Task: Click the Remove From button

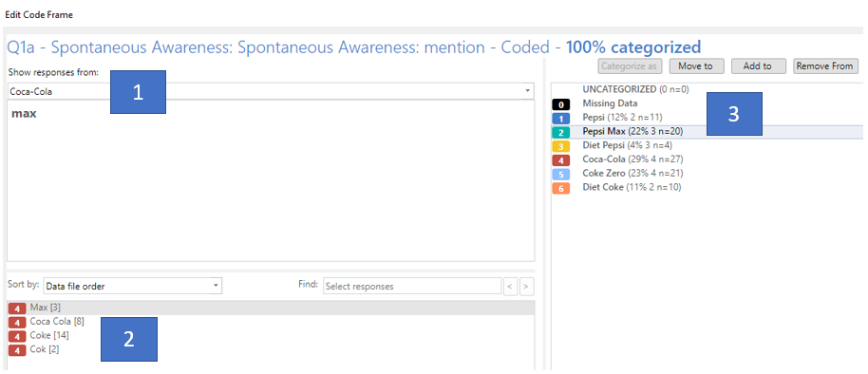Action: 825,65
